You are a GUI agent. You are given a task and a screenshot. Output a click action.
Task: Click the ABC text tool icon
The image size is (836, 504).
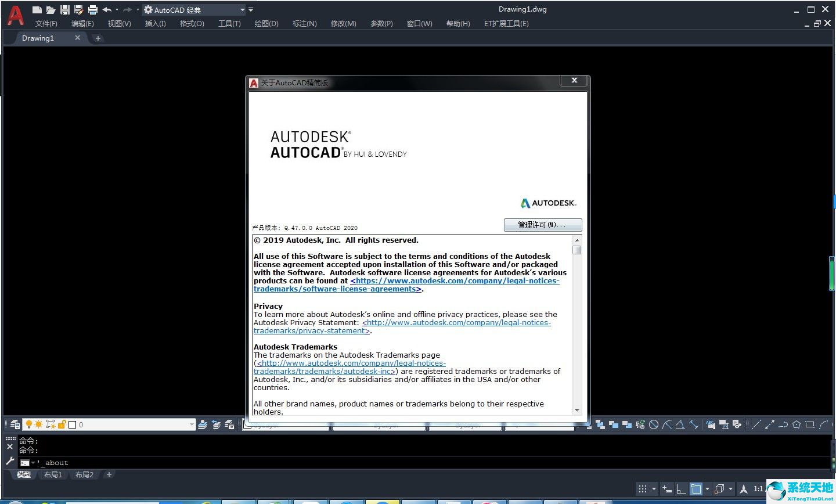click(x=711, y=424)
